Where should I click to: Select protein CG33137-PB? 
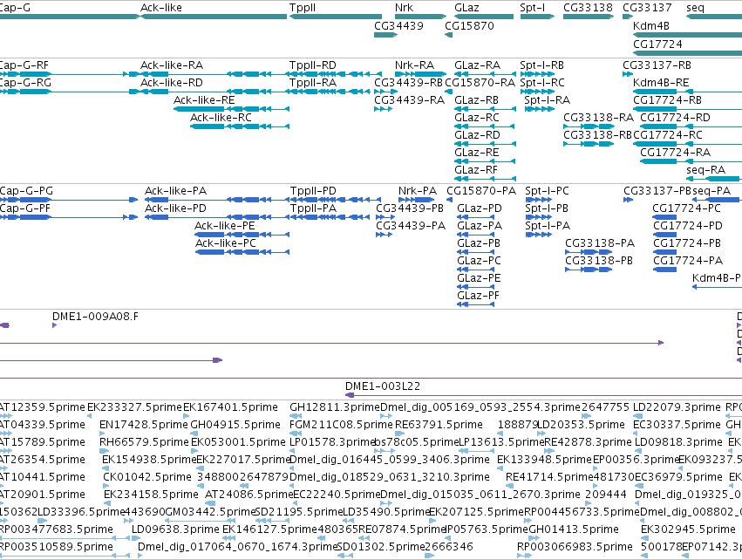657,191
